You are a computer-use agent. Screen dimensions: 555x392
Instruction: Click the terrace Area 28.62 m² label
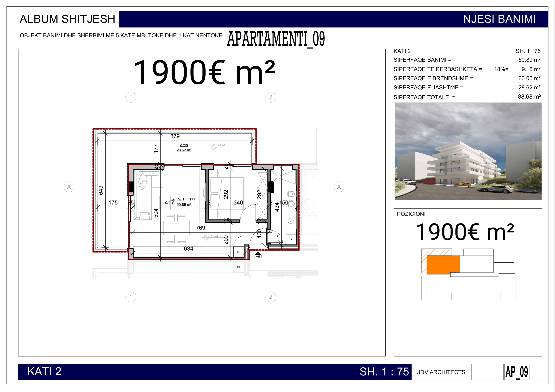click(x=184, y=147)
